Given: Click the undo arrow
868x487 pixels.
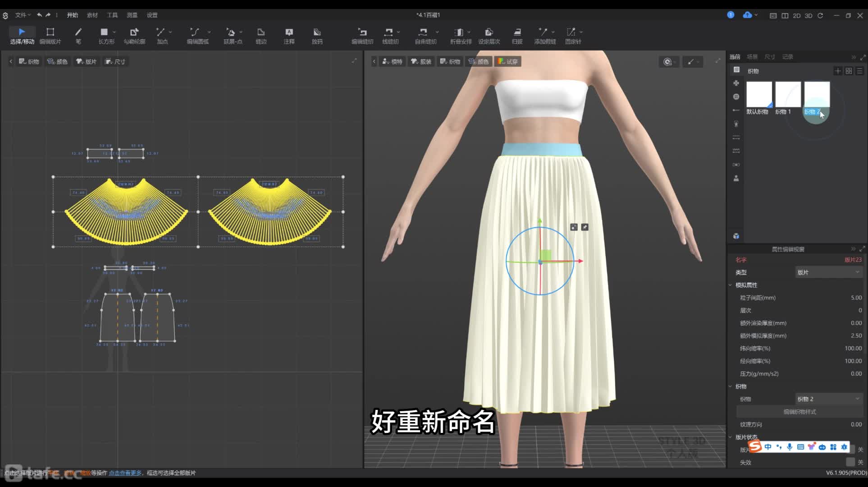Looking at the screenshot, I should tap(40, 15).
